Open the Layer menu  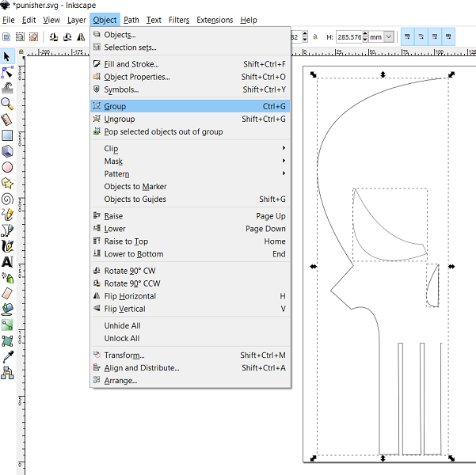tap(77, 20)
